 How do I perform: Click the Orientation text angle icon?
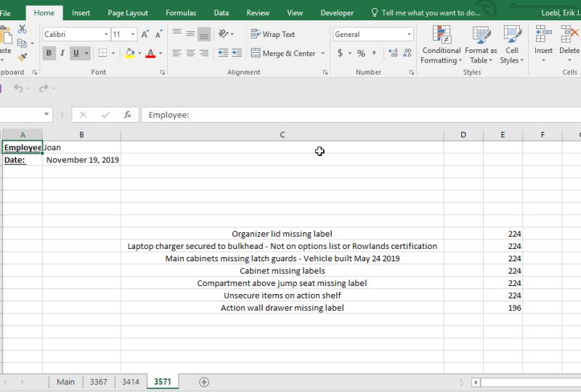[224, 33]
